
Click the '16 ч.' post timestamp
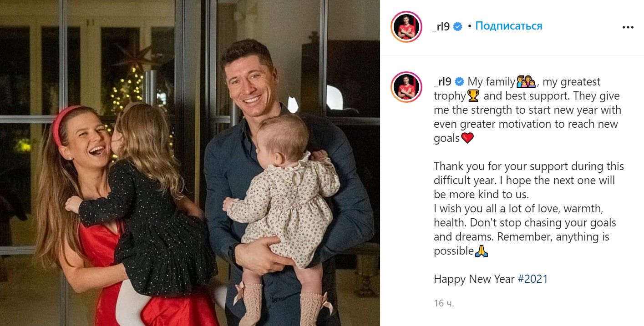coord(444,303)
